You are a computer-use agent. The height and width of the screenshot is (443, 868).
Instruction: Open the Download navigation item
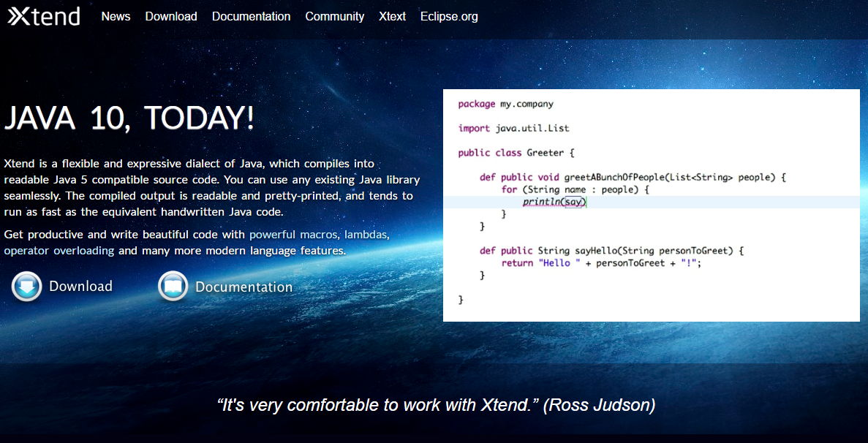(171, 17)
